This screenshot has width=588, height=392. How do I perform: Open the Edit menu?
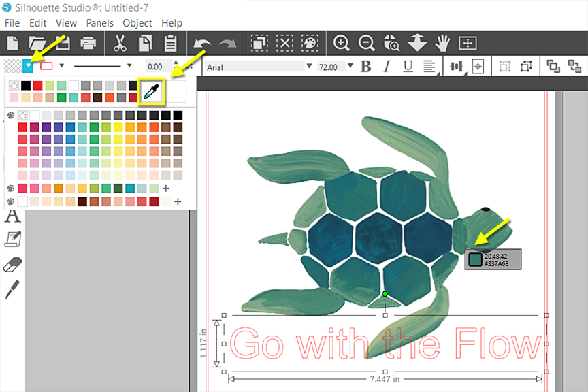pyautogui.click(x=38, y=23)
